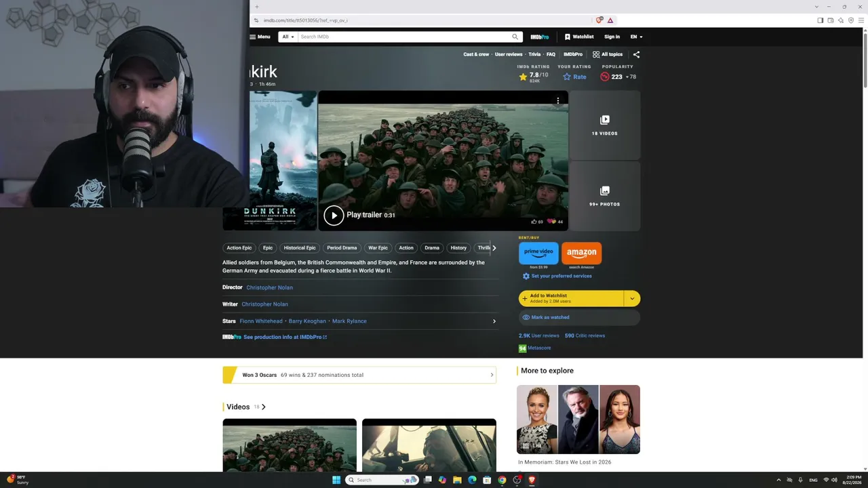This screenshot has width=868, height=488.
Task: Share this title with the share icon
Action: click(x=636, y=54)
